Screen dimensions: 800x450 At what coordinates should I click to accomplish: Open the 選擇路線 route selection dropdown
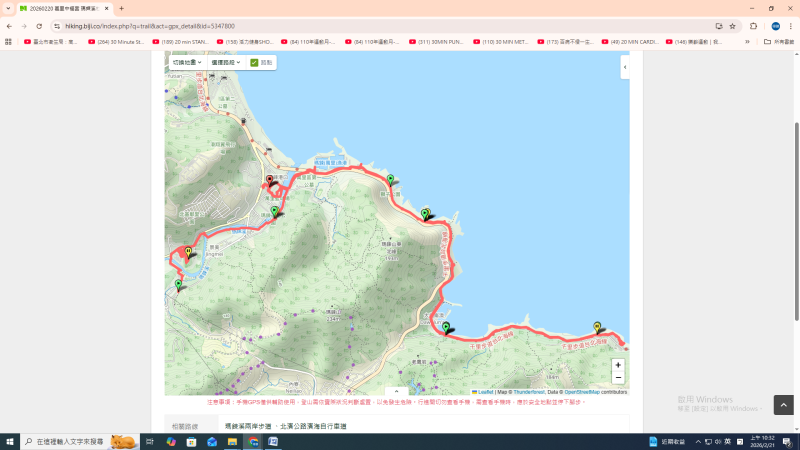pos(226,62)
